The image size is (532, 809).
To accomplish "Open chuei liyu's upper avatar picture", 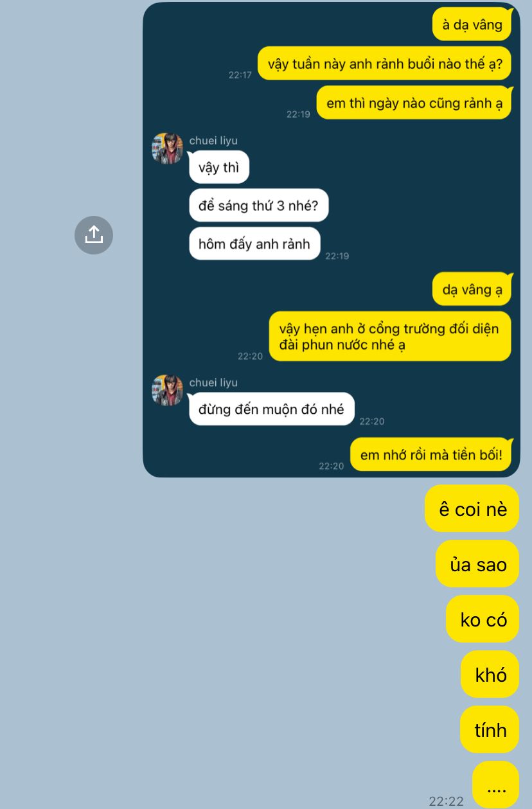I will (x=168, y=148).
